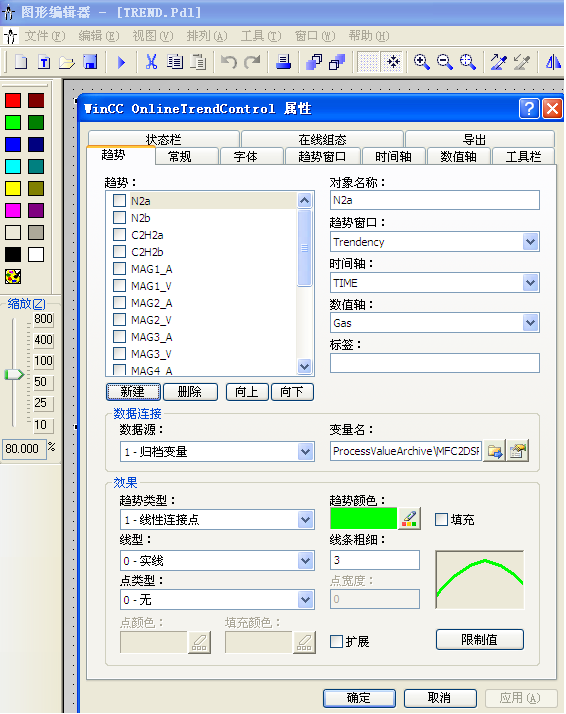Edit trend color with the pen icon
566x714 pixels.
pos(409,519)
